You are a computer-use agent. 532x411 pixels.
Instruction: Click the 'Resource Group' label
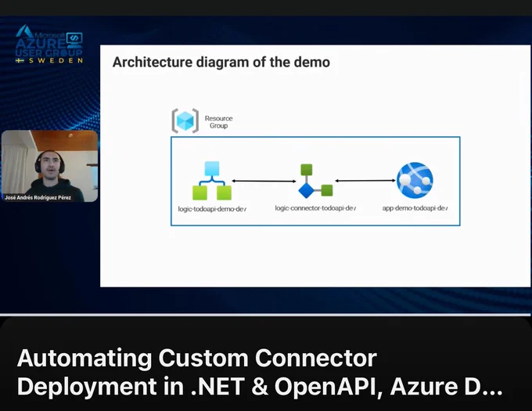[218, 122]
